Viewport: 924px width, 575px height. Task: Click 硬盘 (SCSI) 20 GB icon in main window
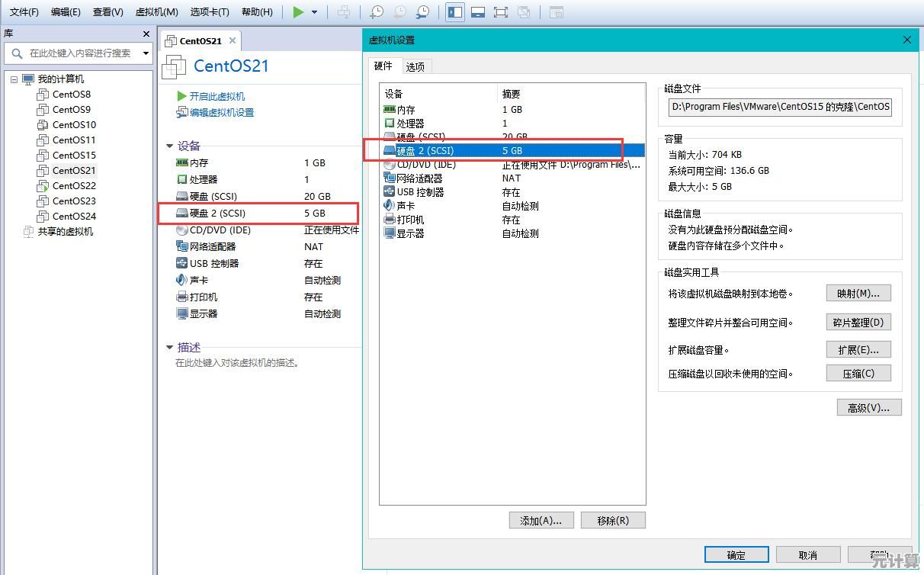[181, 196]
